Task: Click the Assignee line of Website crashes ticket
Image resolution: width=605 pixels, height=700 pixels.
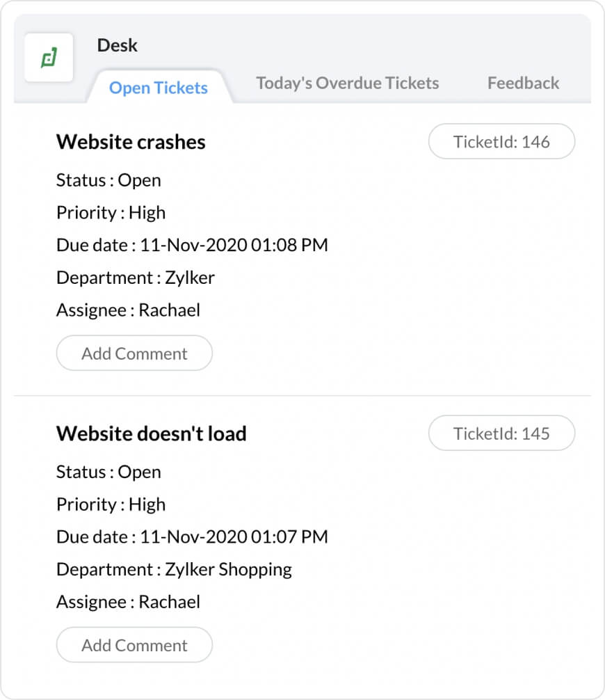Action: [x=128, y=310]
